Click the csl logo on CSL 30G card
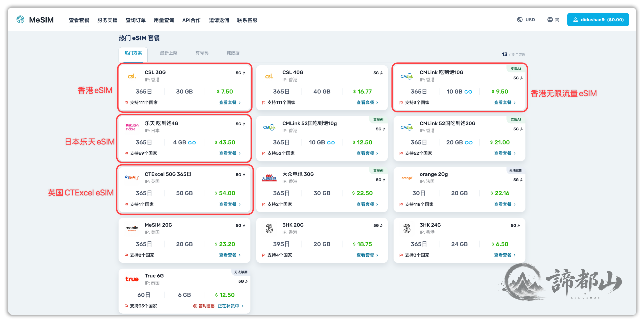Image resolution: width=644 pixels, height=323 pixels. [132, 76]
